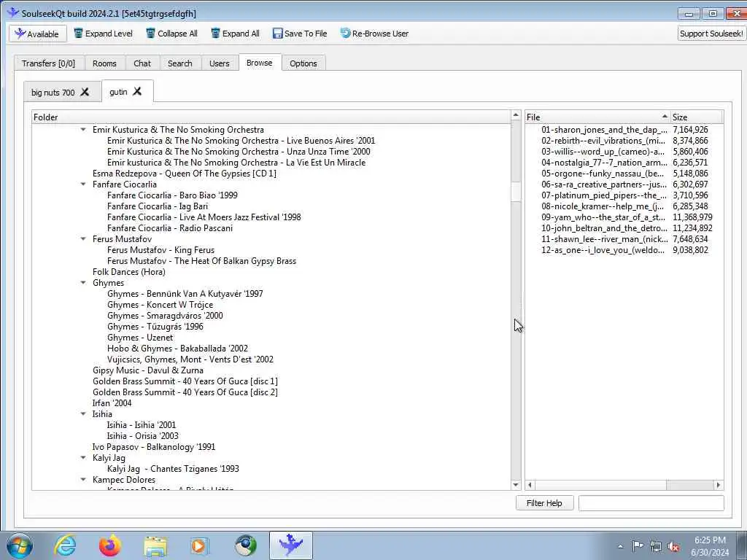Click the folder tree scroll up arrow

pyautogui.click(x=516, y=115)
